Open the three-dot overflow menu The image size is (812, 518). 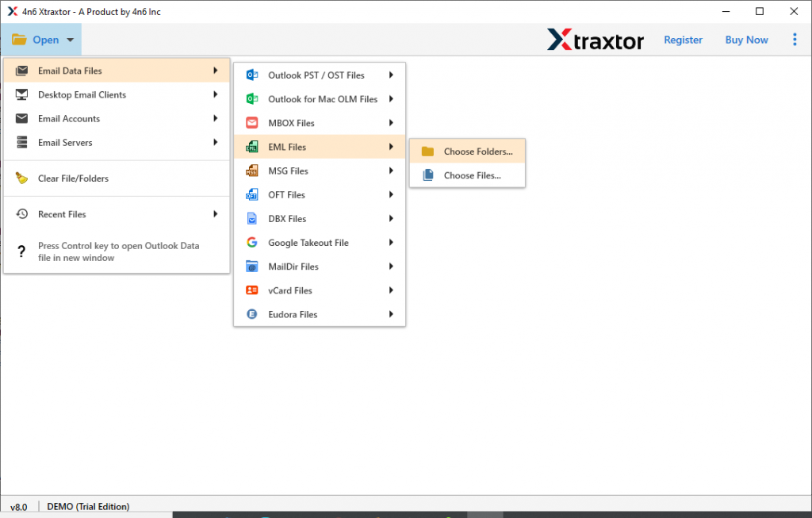tap(795, 39)
